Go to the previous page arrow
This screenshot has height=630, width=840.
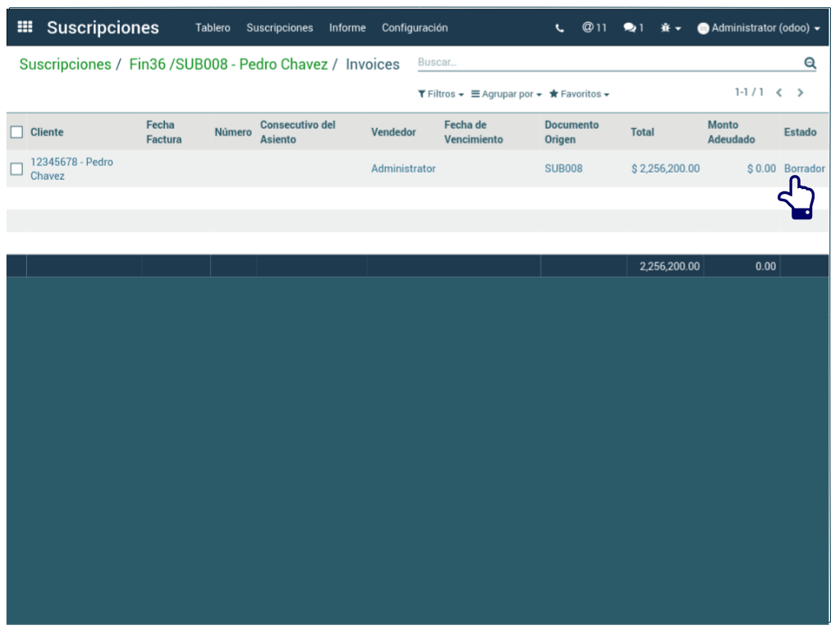click(x=779, y=93)
